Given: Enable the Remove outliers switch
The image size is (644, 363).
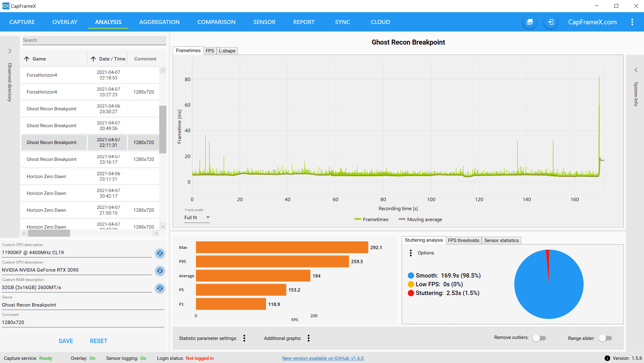Looking at the screenshot, I should click(x=539, y=338).
